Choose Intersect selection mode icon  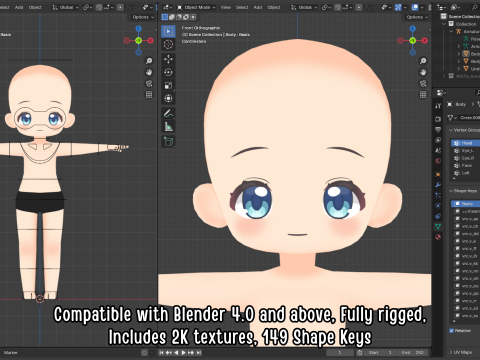point(193,17)
